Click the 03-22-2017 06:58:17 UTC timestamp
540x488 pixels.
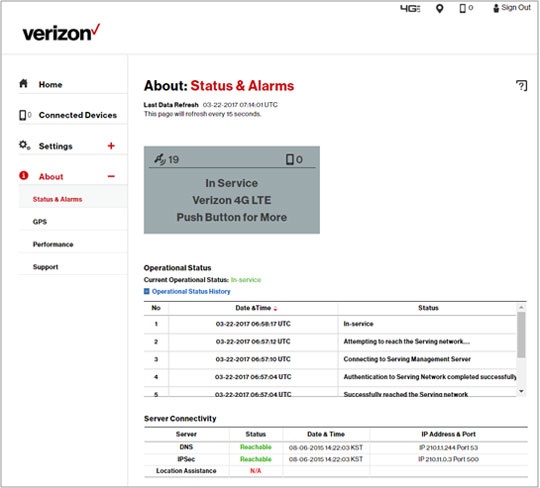click(x=253, y=324)
